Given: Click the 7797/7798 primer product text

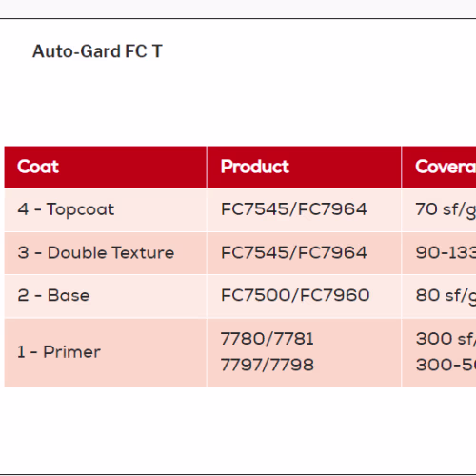Looking at the screenshot, I should (x=268, y=365).
